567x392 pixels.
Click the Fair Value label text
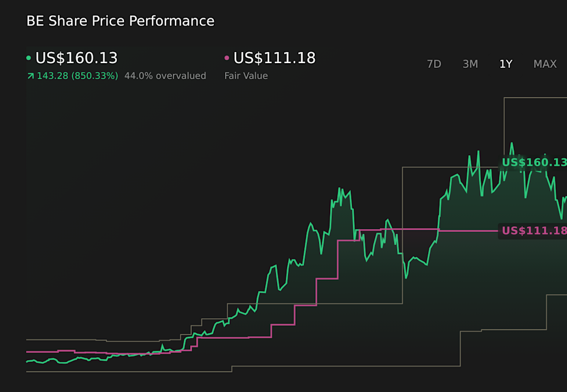click(x=246, y=76)
